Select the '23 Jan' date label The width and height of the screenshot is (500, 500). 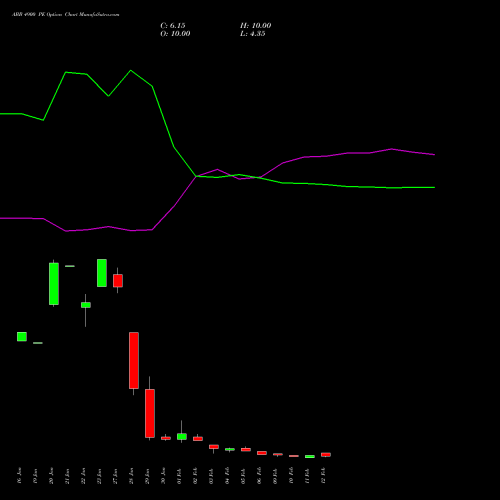99,476
